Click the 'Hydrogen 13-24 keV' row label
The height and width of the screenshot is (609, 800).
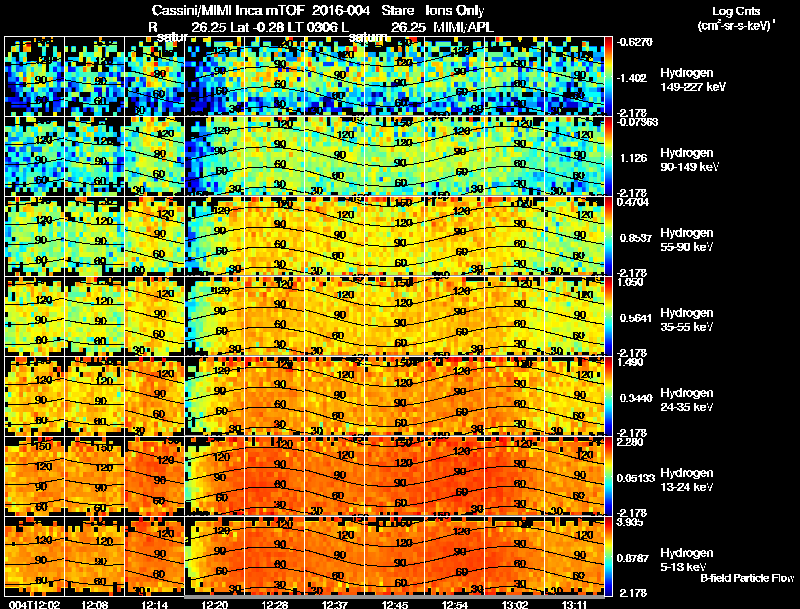[686, 480]
